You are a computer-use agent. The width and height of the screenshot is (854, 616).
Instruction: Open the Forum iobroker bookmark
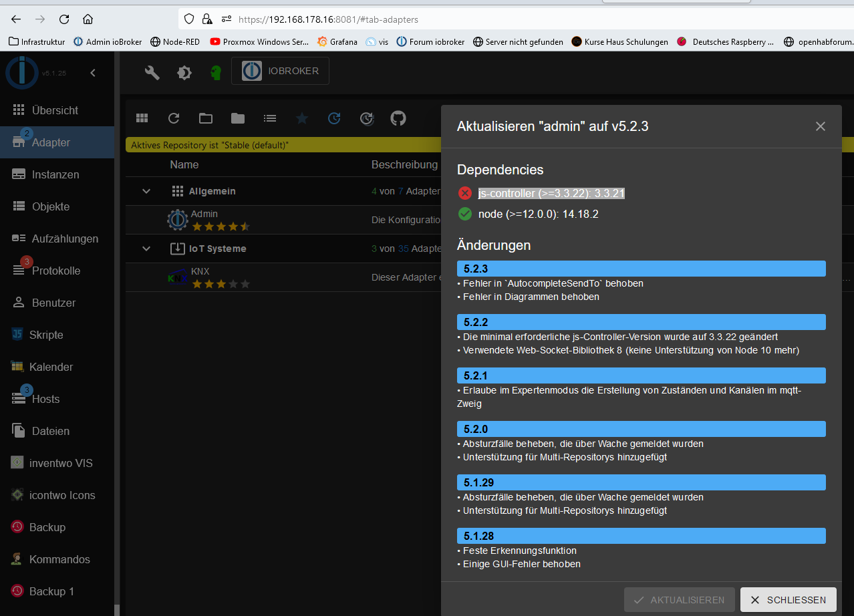tap(430, 41)
